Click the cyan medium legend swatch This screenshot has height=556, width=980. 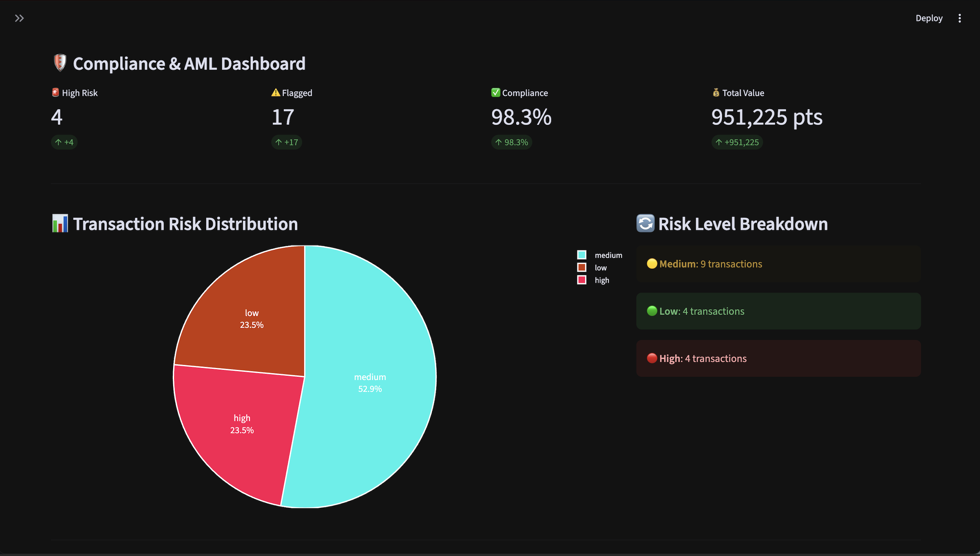pyautogui.click(x=582, y=255)
